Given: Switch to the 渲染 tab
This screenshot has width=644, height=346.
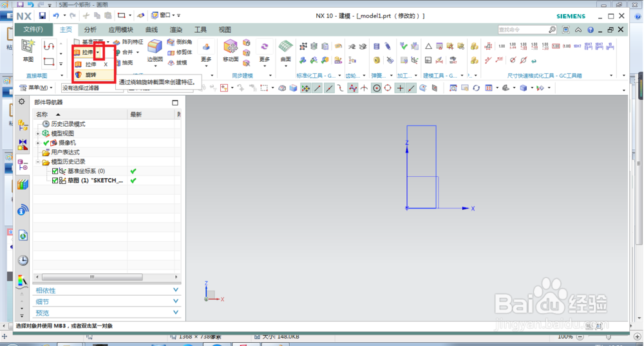Looking at the screenshot, I should point(176,30).
